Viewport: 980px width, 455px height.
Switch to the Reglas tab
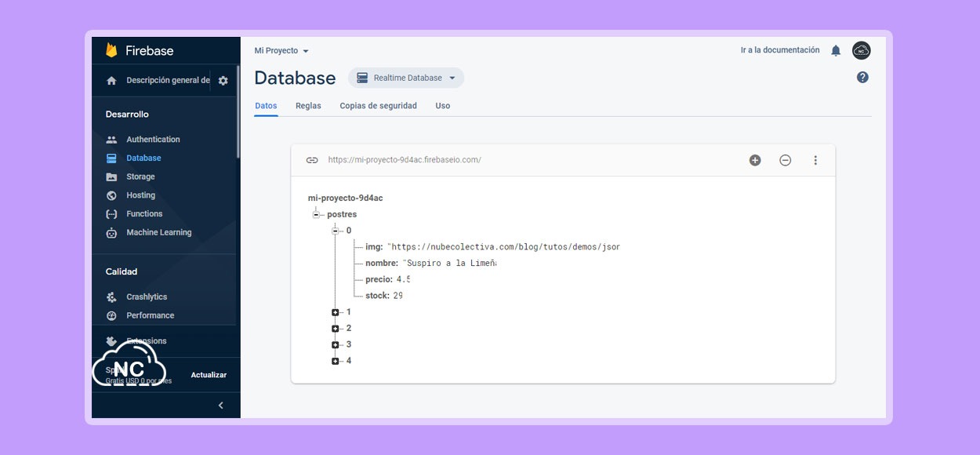coord(308,106)
